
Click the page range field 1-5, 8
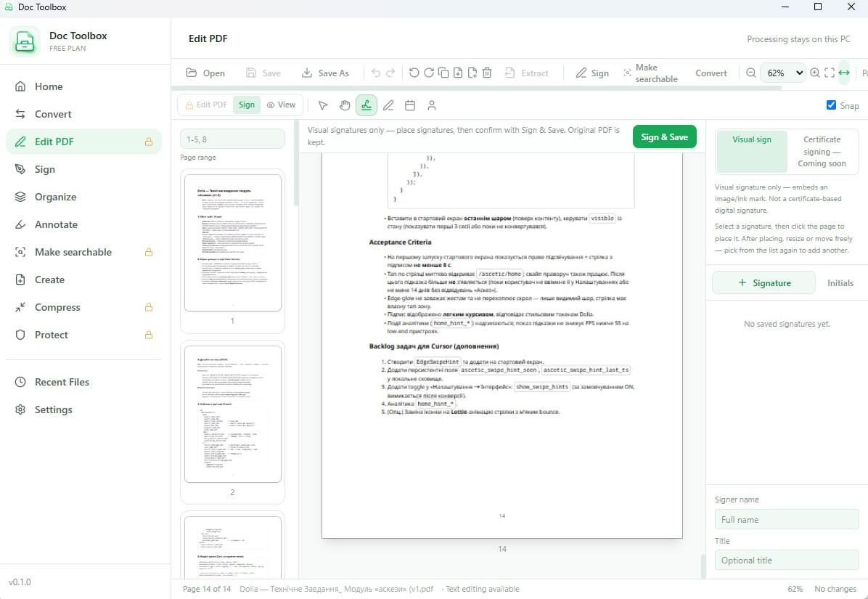click(x=232, y=139)
